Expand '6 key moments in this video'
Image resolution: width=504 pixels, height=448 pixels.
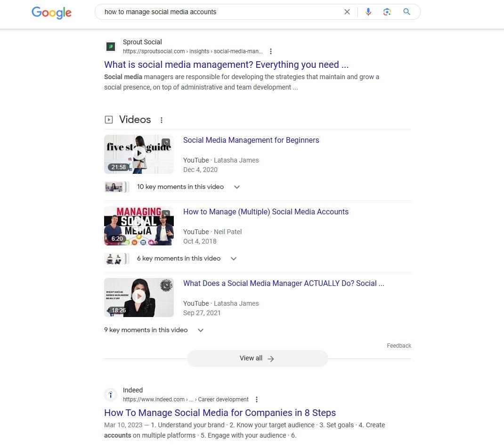coord(187,258)
